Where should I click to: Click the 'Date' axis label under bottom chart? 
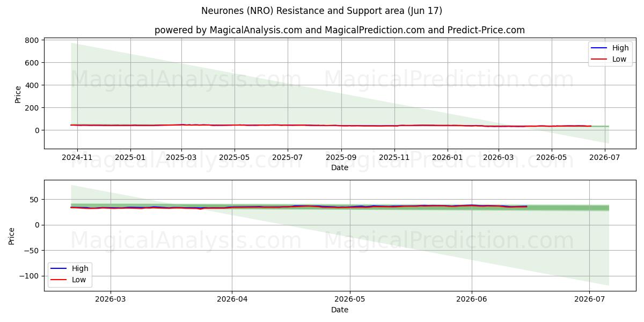[340, 310]
